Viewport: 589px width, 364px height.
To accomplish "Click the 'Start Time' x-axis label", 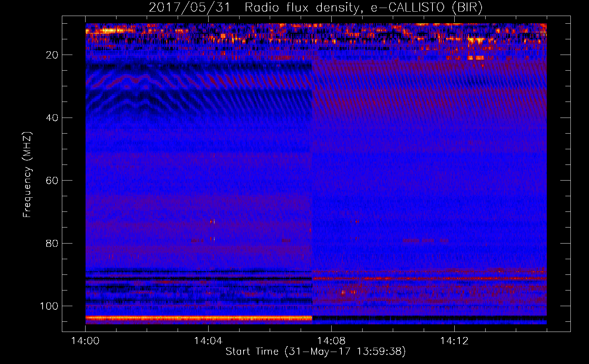I will pyautogui.click(x=315, y=352).
